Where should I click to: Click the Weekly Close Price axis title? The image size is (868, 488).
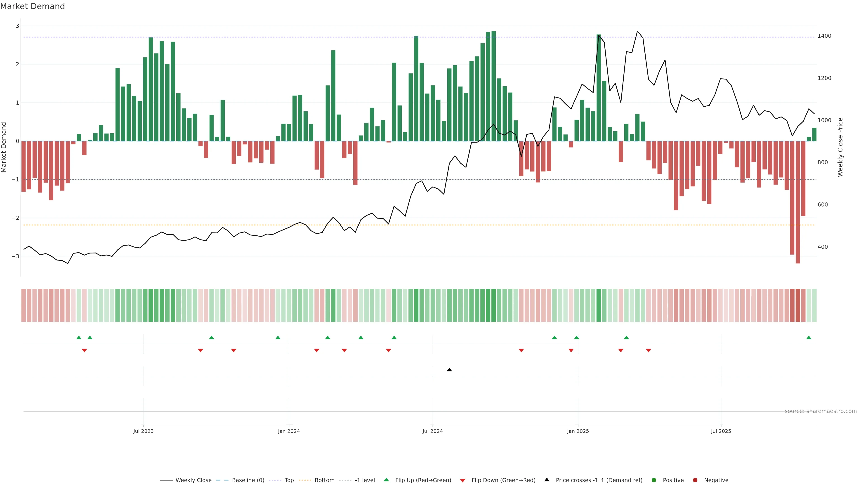tap(840, 147)
